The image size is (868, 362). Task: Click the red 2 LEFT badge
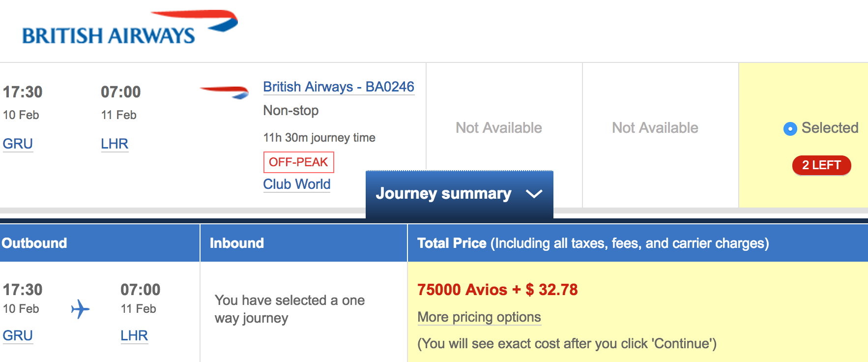[x=821, y=165]
